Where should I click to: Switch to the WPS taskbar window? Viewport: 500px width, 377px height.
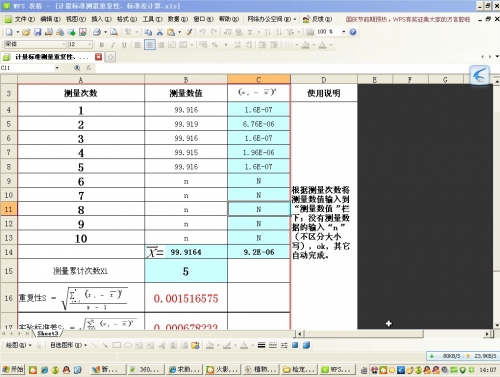click(336, 370)
